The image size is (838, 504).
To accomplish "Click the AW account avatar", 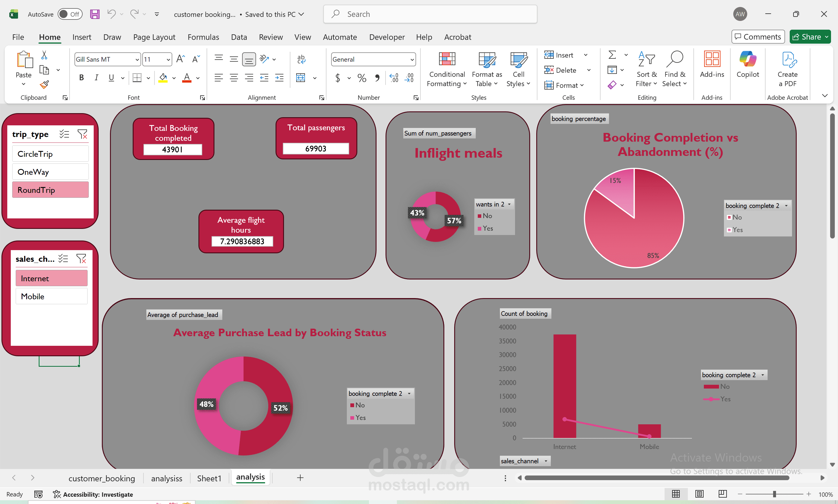I will [x=740, y=14].
